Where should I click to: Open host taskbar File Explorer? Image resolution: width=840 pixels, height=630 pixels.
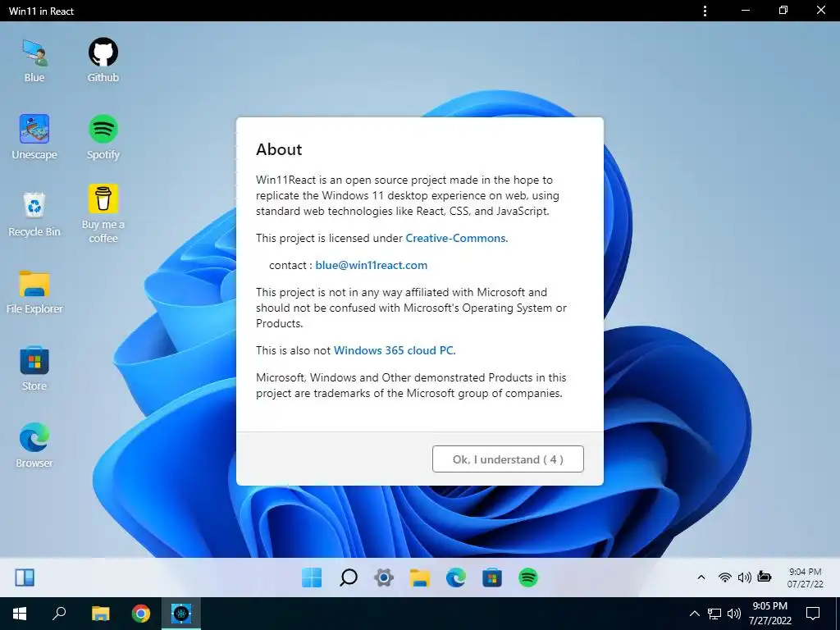tap(100, 614)
